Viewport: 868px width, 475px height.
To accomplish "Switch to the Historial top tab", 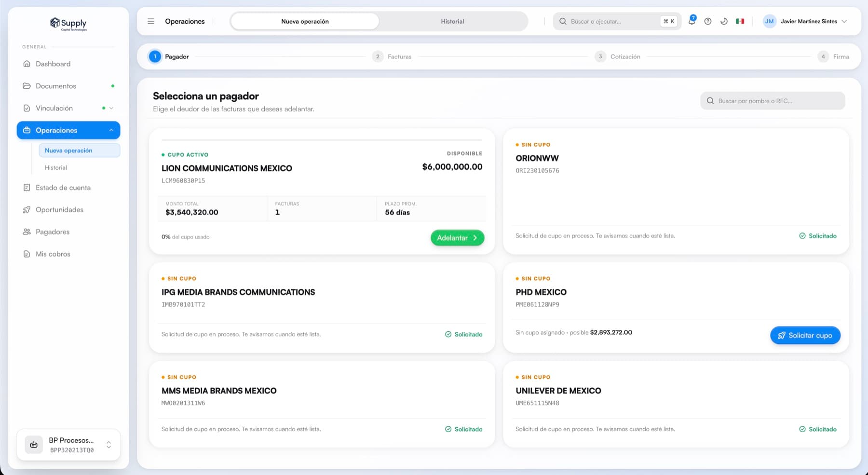I will (x=452, y=21).
